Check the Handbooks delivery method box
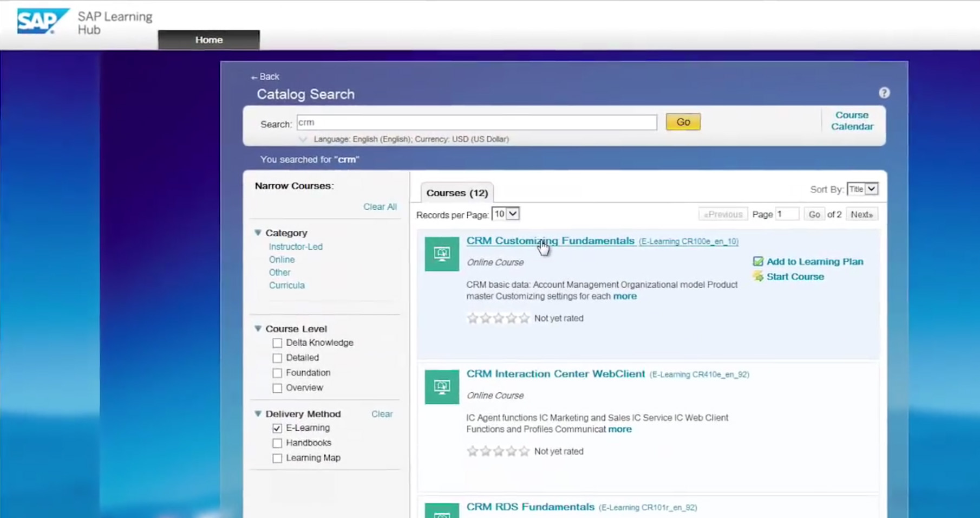 277,443
